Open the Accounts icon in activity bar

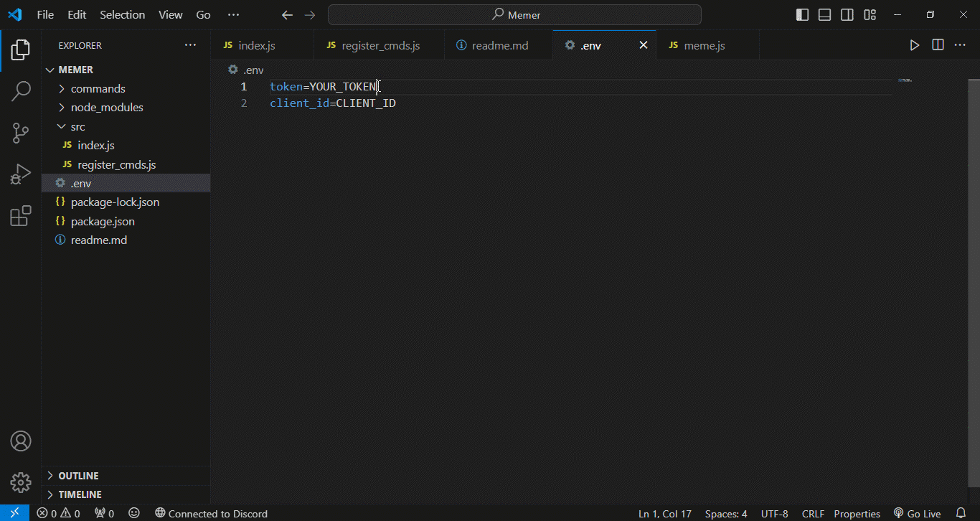(x=21, y=441)
